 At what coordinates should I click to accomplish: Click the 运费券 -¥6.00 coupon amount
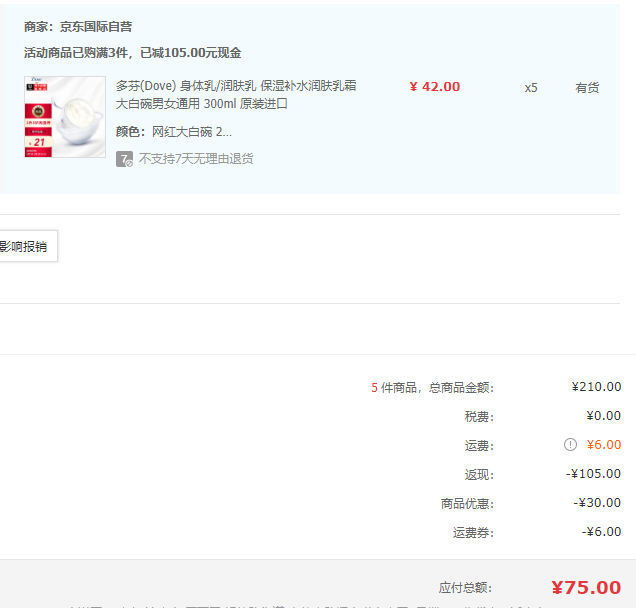click(601, 532)
